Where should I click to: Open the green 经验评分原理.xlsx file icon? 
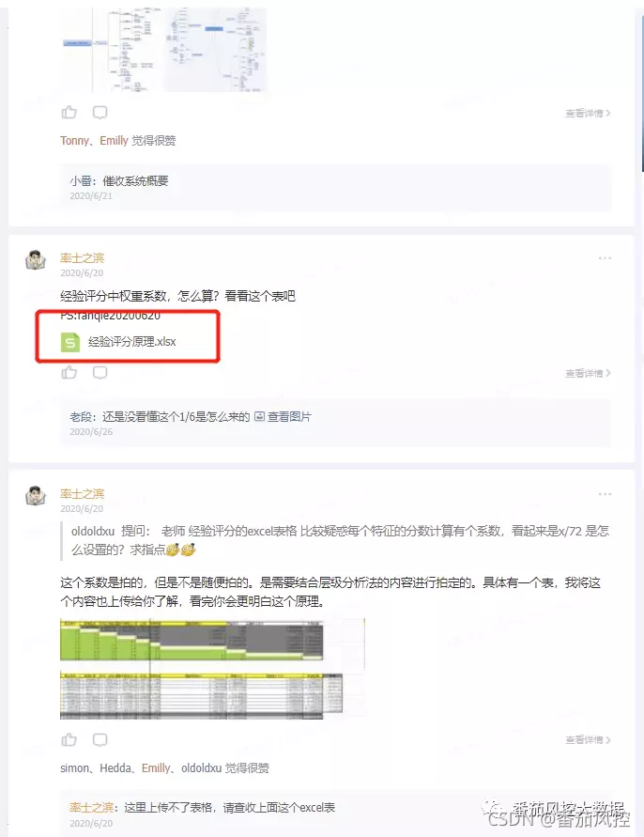tap(69, 342)
